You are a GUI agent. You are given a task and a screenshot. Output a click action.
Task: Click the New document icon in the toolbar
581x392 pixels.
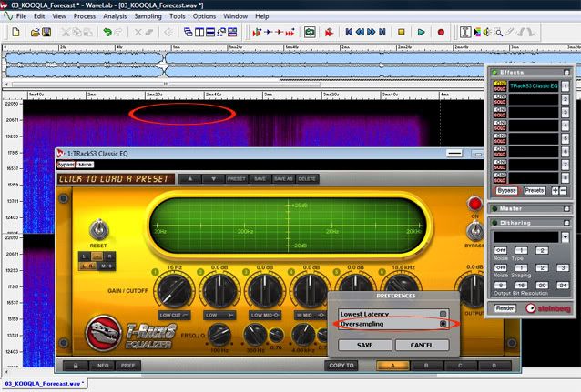coord(15,32)
